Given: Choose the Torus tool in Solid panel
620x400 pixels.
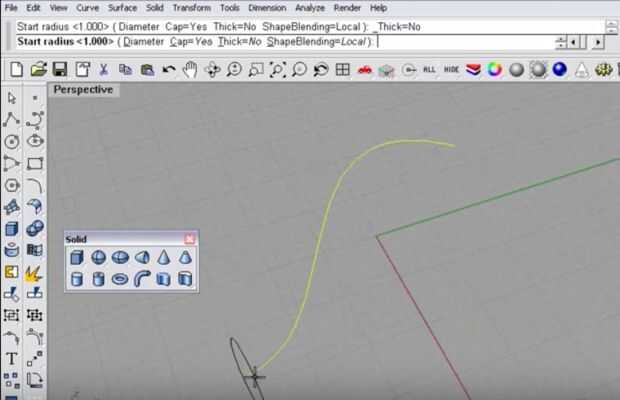Looking at the screenshot, I should click(120, 279).
